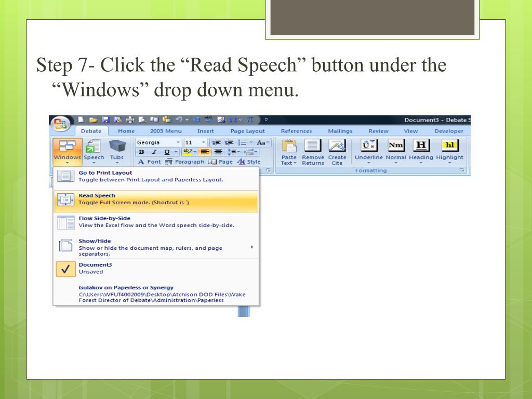Click the Print Preview magnifier icon

(x=142, y=120)
